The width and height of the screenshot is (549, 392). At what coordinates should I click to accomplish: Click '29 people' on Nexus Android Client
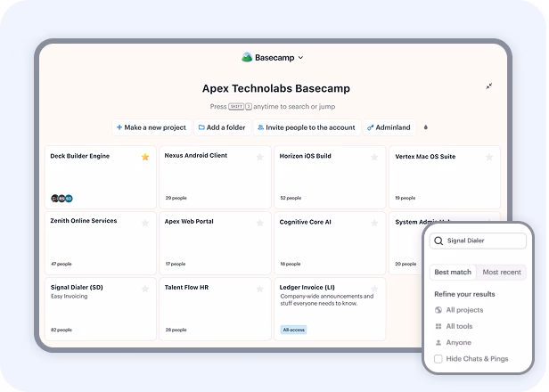tap(176, 198)
